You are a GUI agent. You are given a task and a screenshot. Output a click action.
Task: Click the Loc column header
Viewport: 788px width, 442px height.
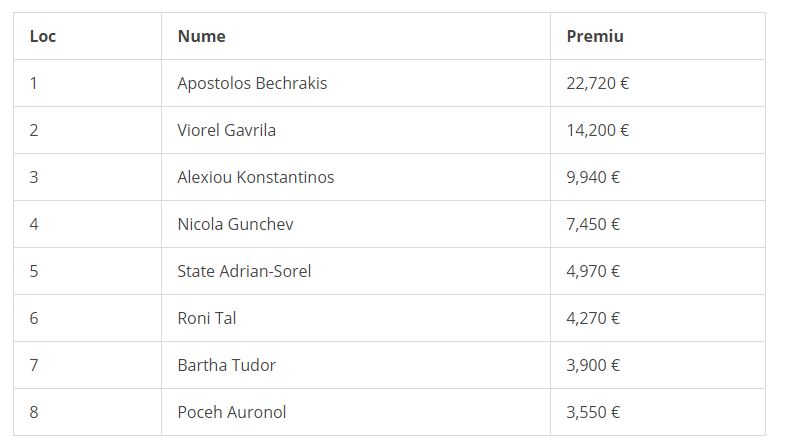coord(43,36)
